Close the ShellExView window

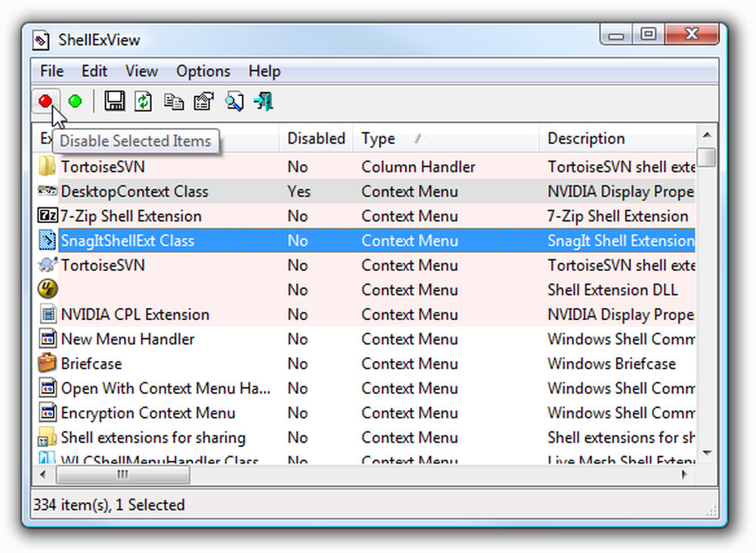pos(692,35)
